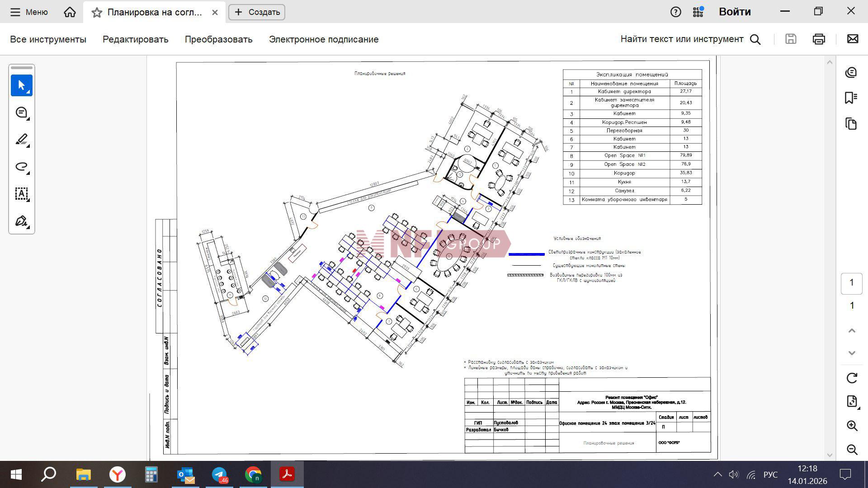
Task: Star the Планировка document tab
Action: pyautogui.click(x=97, y=12)
